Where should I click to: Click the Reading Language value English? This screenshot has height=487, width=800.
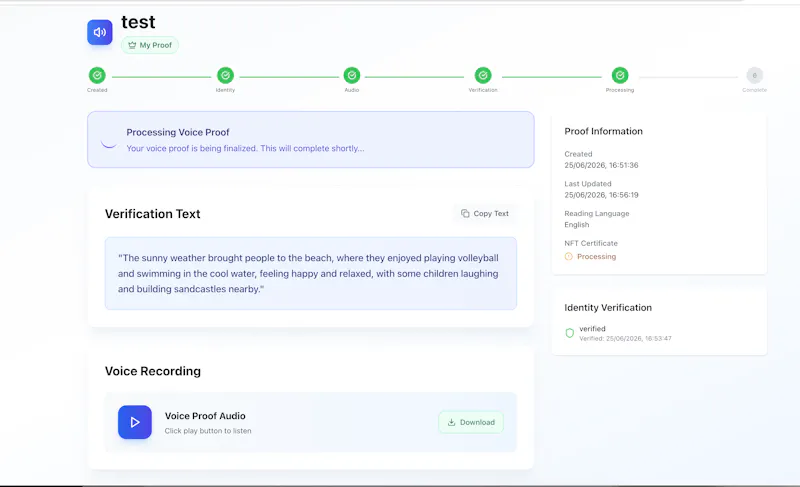577,225
